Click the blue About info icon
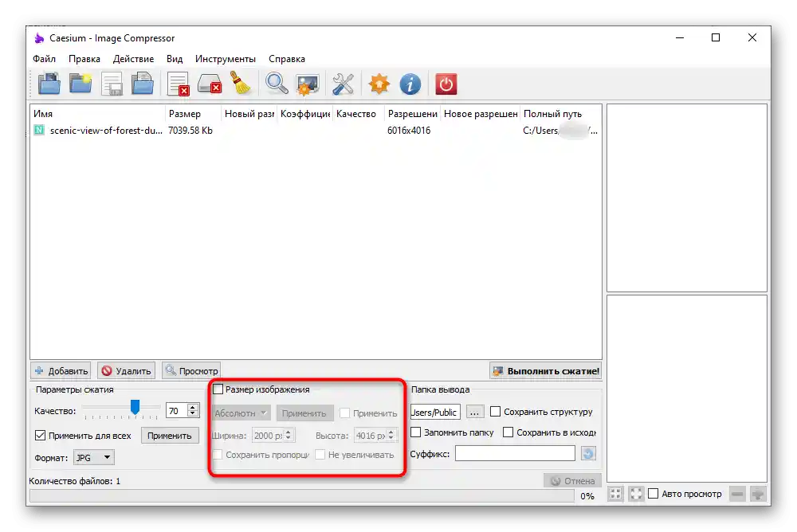 [x=410, y=84]
